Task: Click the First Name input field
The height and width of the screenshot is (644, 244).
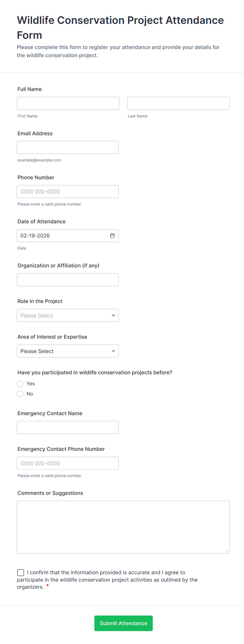Action: pos(68,104)
